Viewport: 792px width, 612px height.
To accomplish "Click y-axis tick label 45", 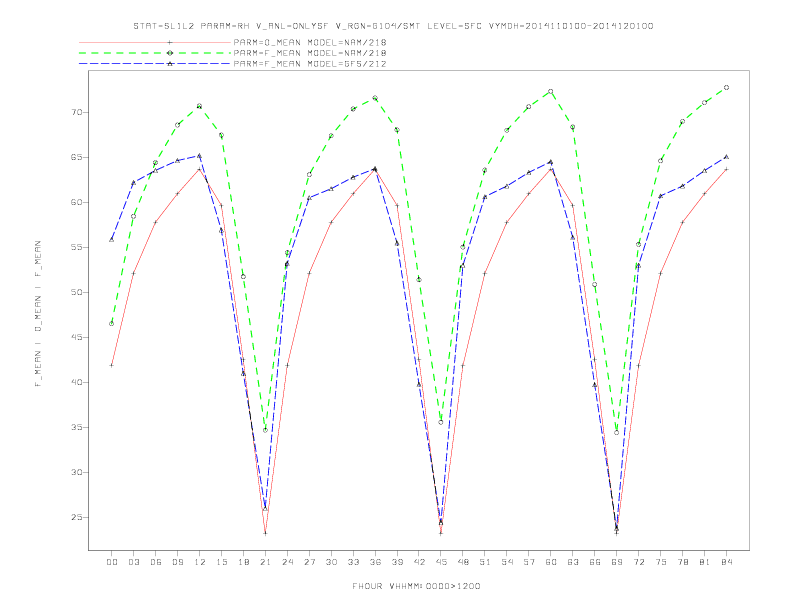I will (77, 337).
